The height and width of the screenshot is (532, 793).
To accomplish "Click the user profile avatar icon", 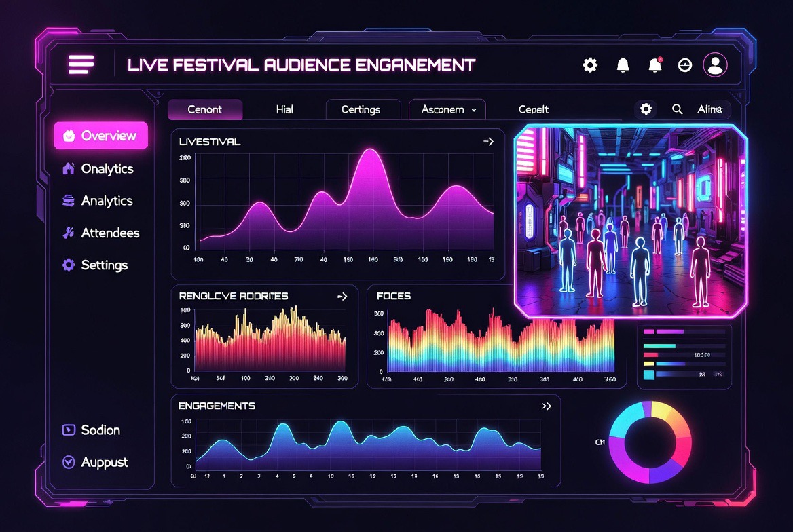I will pos(715,64).
